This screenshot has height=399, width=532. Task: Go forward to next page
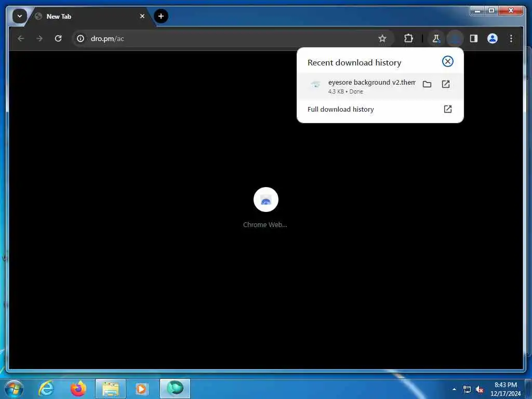tap(39, 38)
